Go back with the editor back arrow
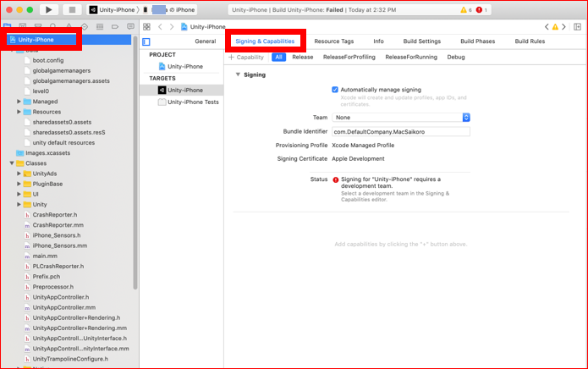Screen dimensions: 588x369 [x=160, y=26]
